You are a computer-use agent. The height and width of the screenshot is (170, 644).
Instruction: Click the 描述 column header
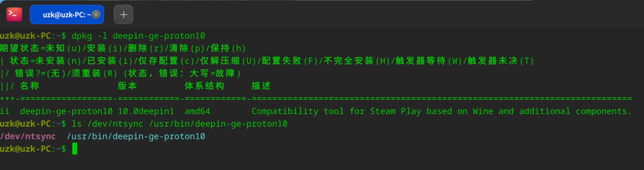(261, 86)
